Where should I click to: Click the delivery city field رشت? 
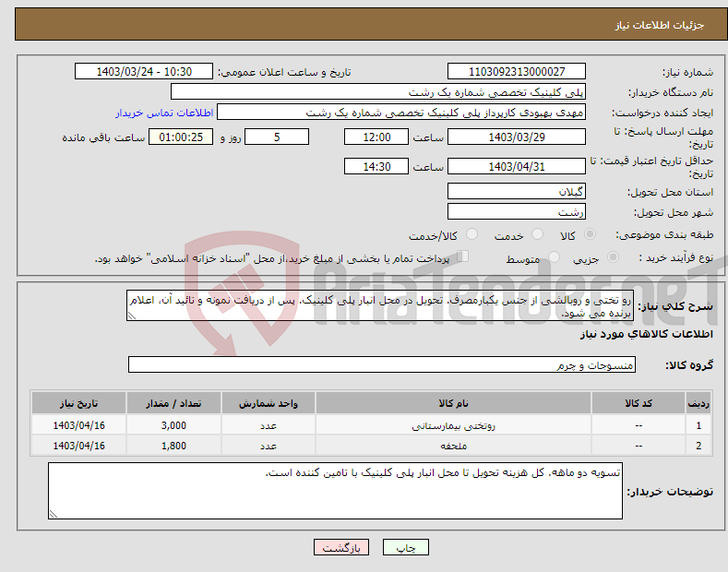click(x=517, y=211)
